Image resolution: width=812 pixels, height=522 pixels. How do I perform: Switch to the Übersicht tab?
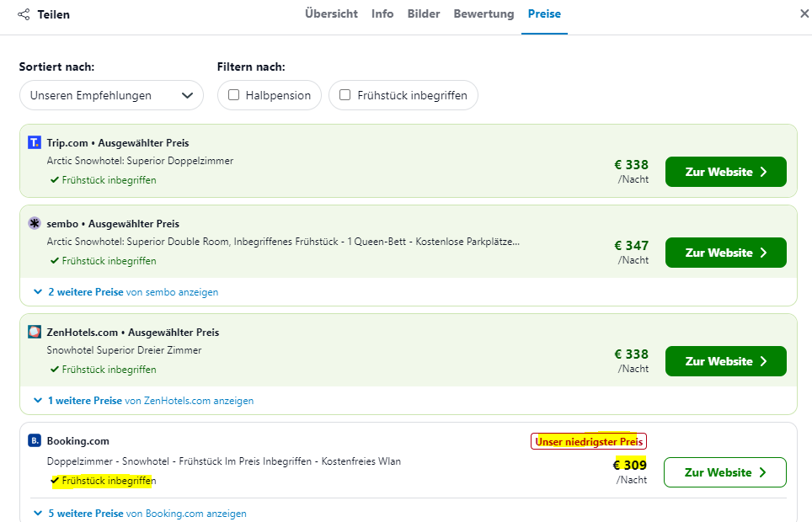(331, 14)
